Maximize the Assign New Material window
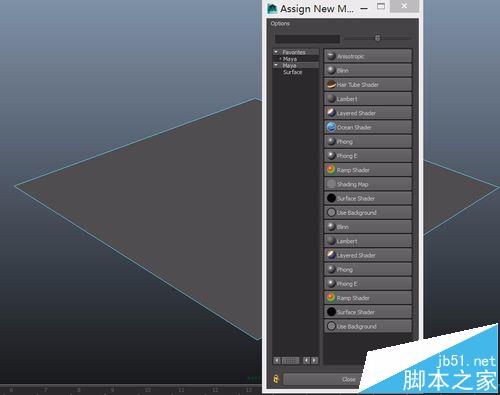 tap(381, 7)
